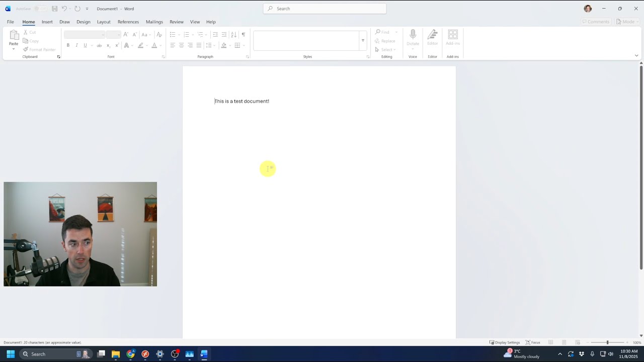Open Display Settings in status bar
The image size is (644, 362).
point(505,342)
